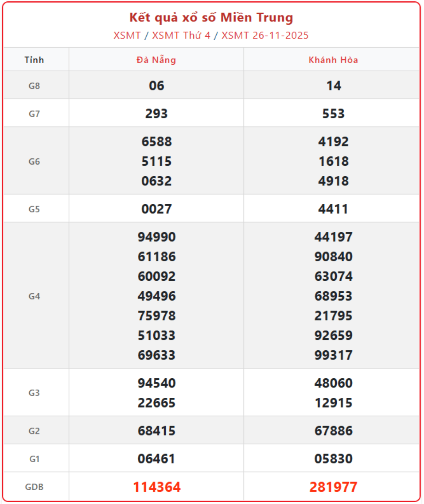Click the Đà Nẵng special prize 114364
The image size is (424, 504).
(x=157, y=487)
